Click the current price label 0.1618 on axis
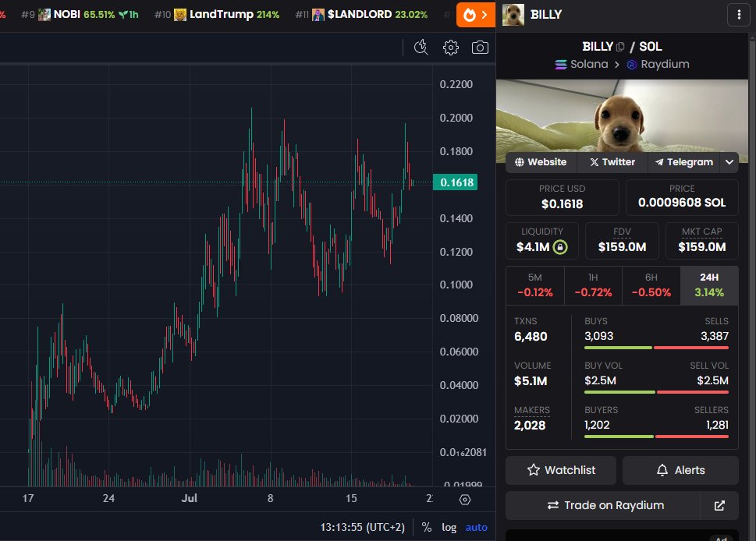 point(455,182)
